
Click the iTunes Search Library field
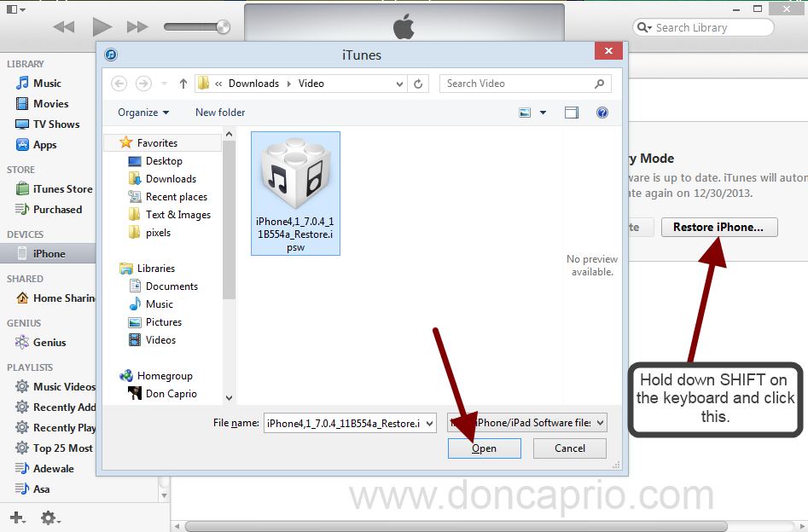703,27
